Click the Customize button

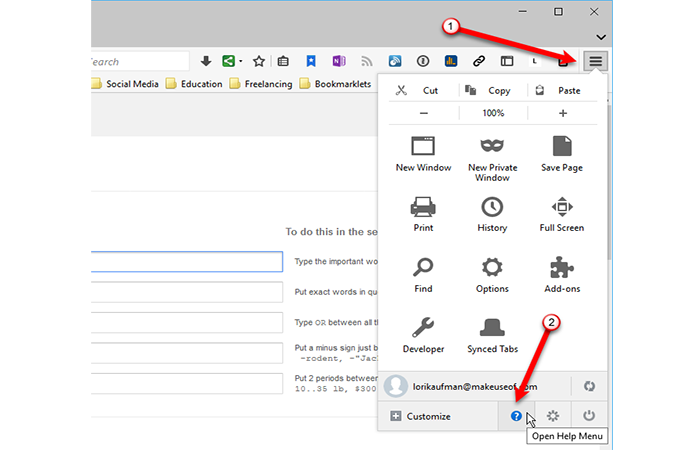438,416
